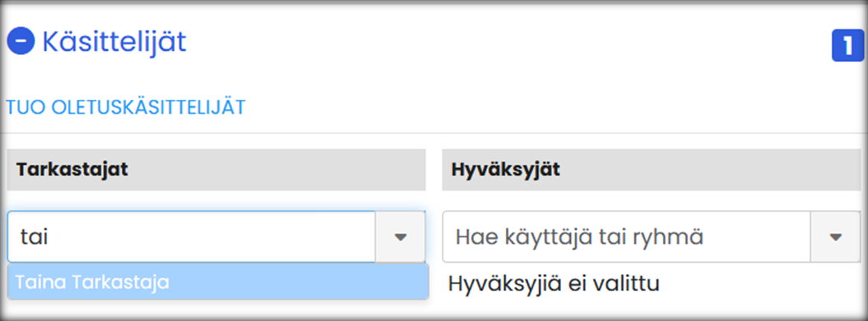The height and width of the screenshot is (321, 868).
Task: Place cursor after typed text "tai"
Action: click(x=50, y=237)
